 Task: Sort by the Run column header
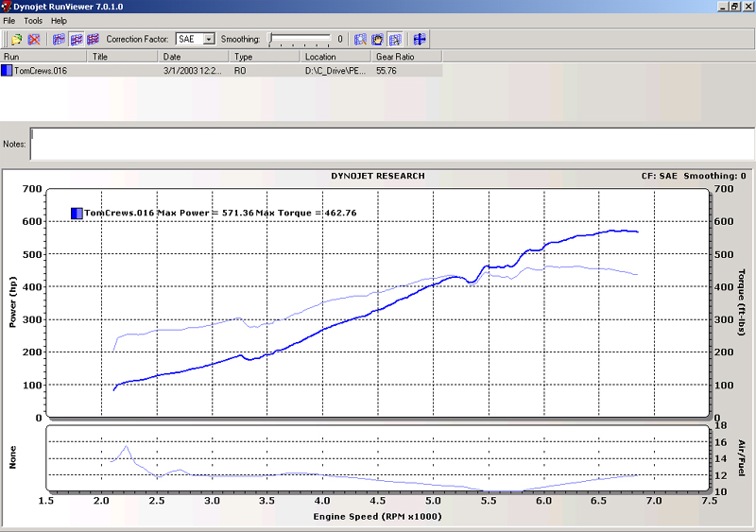[x=43, y=57]
